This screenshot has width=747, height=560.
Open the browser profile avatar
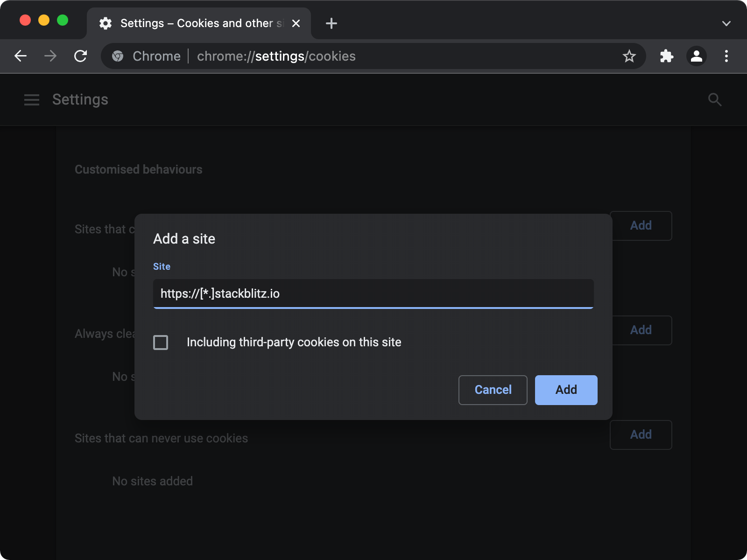pyautogui.click(x=697, y=56)
